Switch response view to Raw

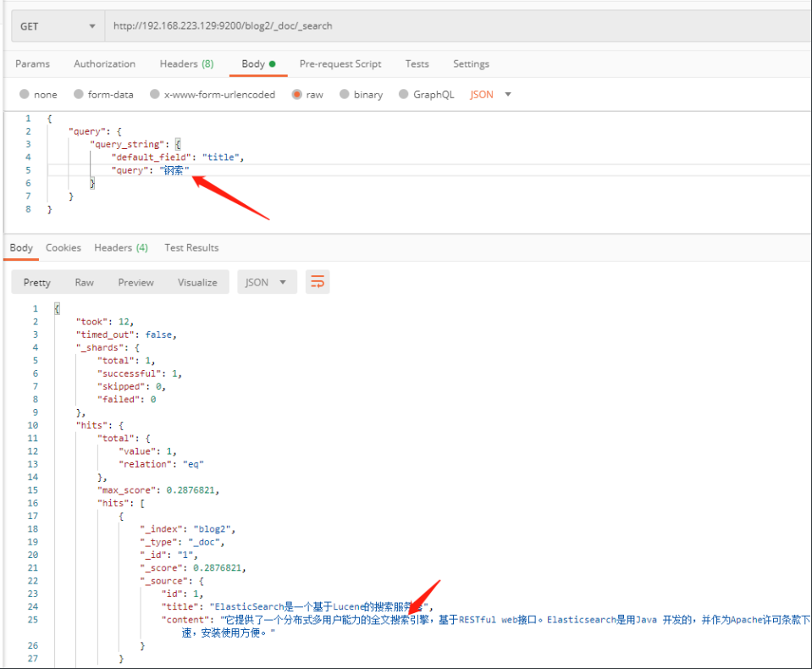tap(85, 282)
